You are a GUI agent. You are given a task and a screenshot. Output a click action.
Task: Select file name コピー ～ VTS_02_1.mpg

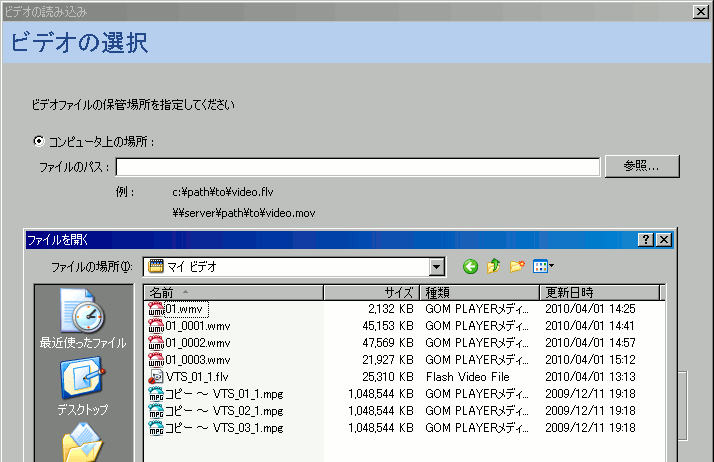coord(224,411)
